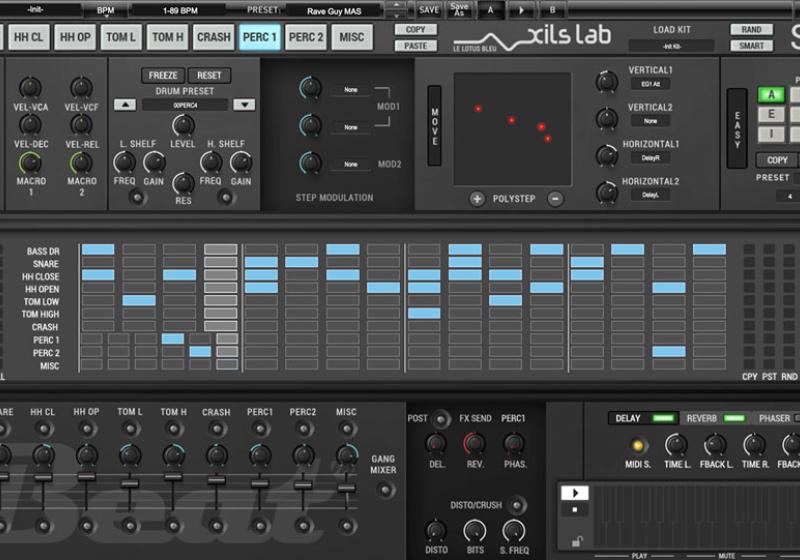Open the LOAD KIT selector
The height and width of the screenshot is (560, 800).
pyautogui.click(x=671, y=46)
